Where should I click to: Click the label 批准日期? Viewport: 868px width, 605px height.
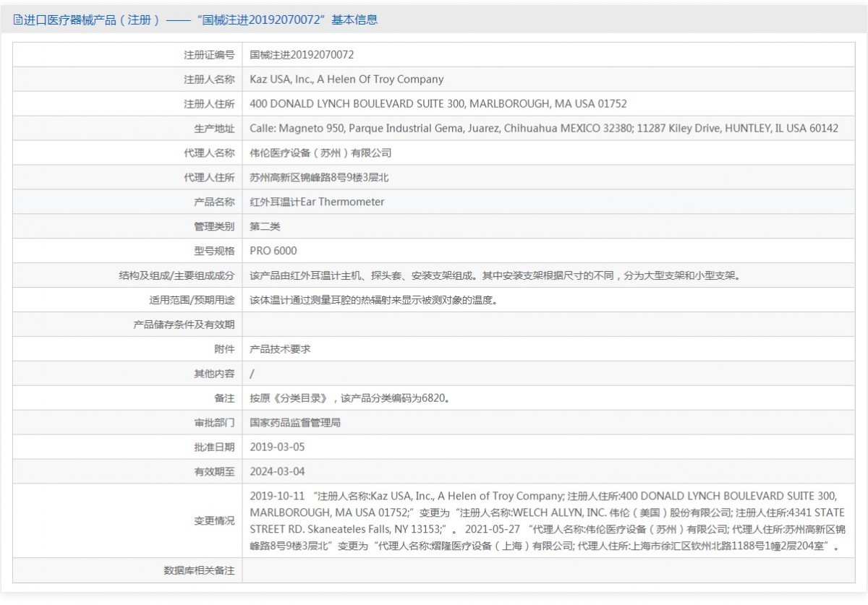pyautogui.click(x=214, y=448)
